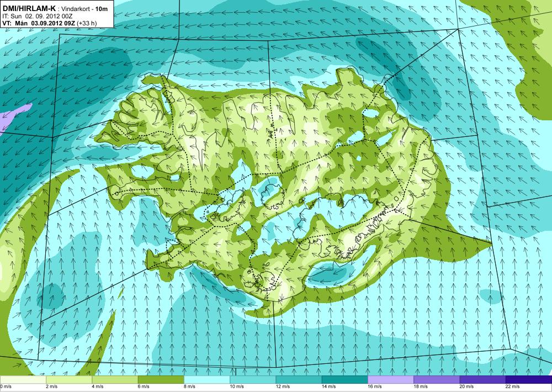
Task: Click the '6 m/s' legend label
Action: point(144,386)
